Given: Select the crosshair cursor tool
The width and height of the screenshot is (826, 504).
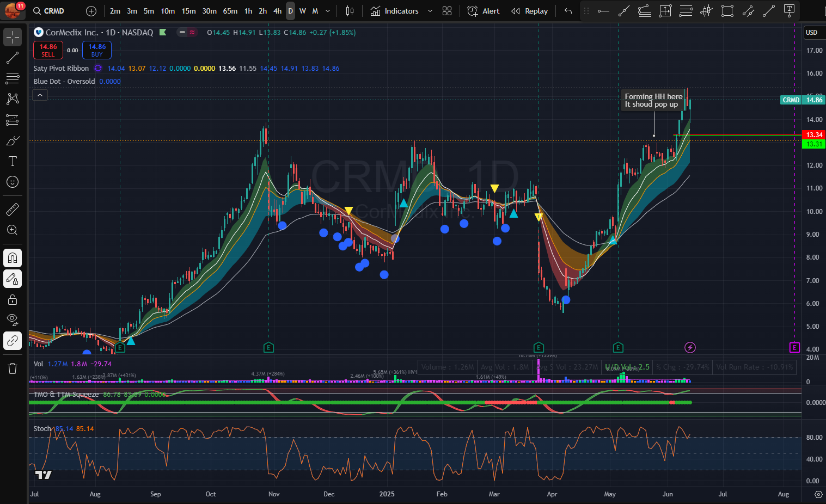Looking at the screenshot, I should click(13, 37).
